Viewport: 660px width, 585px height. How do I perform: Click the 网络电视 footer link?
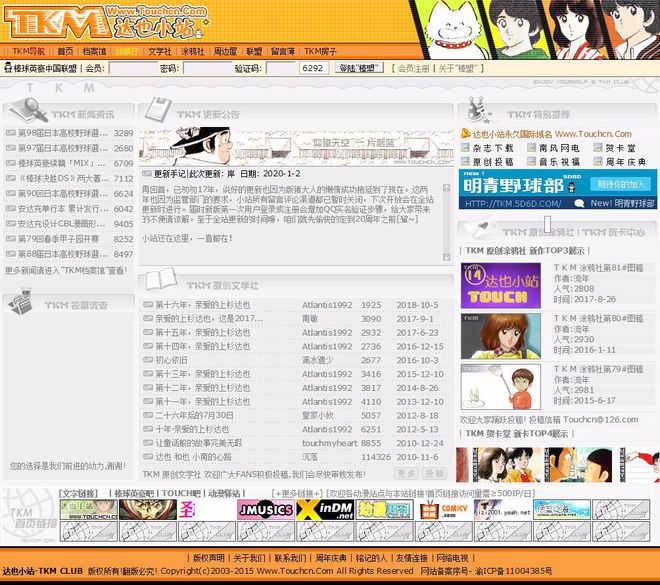click(452, 558)
